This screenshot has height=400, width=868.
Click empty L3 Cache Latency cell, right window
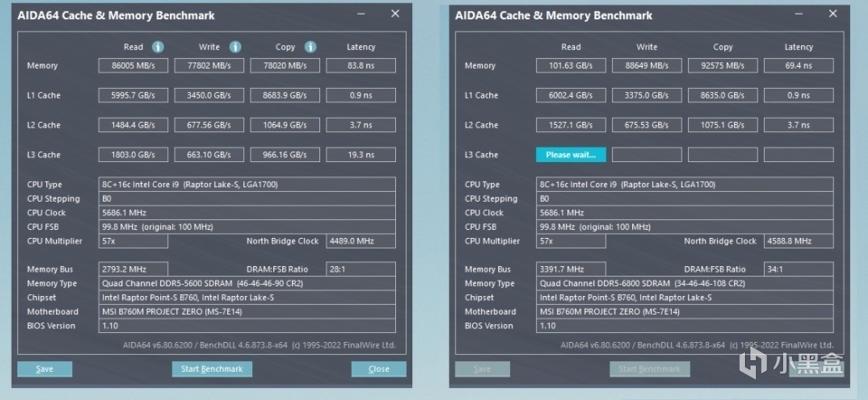[798, 155]
